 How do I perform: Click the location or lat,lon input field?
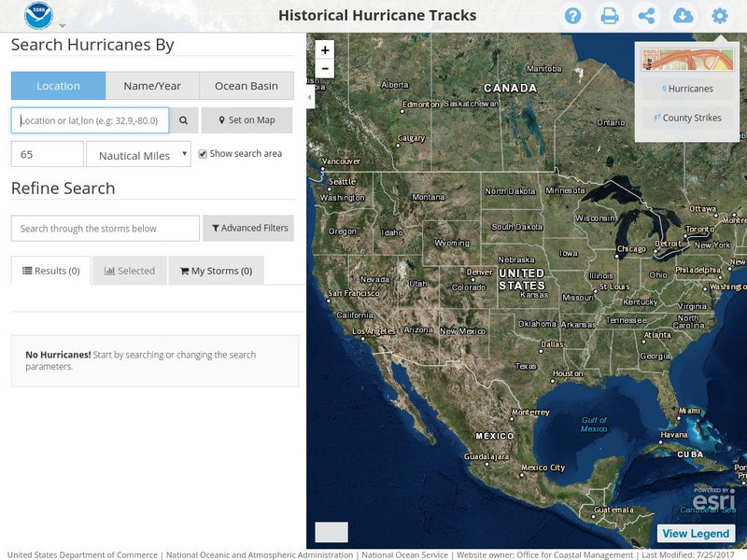pyautogui.click(x=89, y=119)
